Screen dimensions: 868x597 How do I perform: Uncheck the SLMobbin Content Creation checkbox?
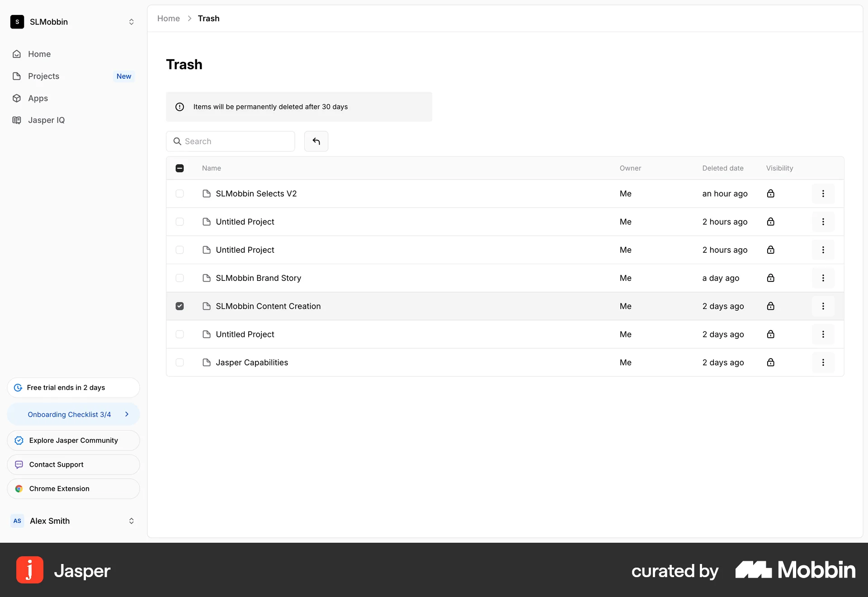pos(179,306)
